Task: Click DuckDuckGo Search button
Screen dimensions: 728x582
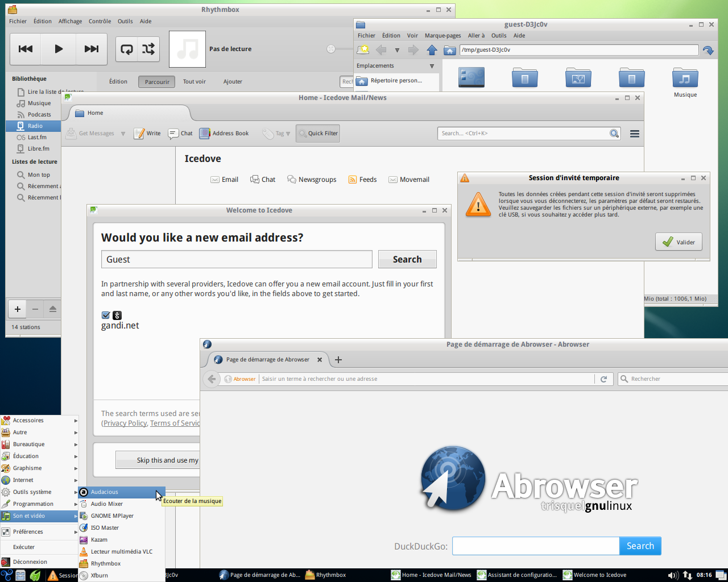Action: [x=640, y=546]
